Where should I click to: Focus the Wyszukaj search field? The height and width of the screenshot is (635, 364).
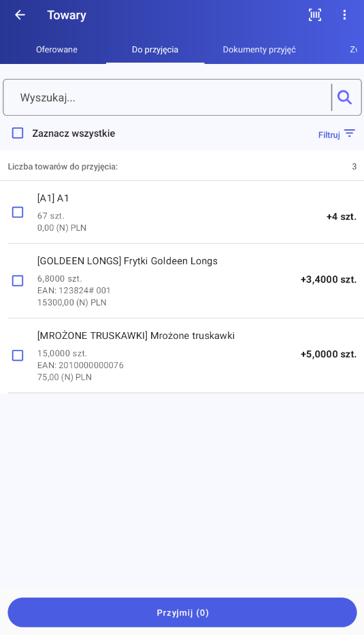[167, 97]
